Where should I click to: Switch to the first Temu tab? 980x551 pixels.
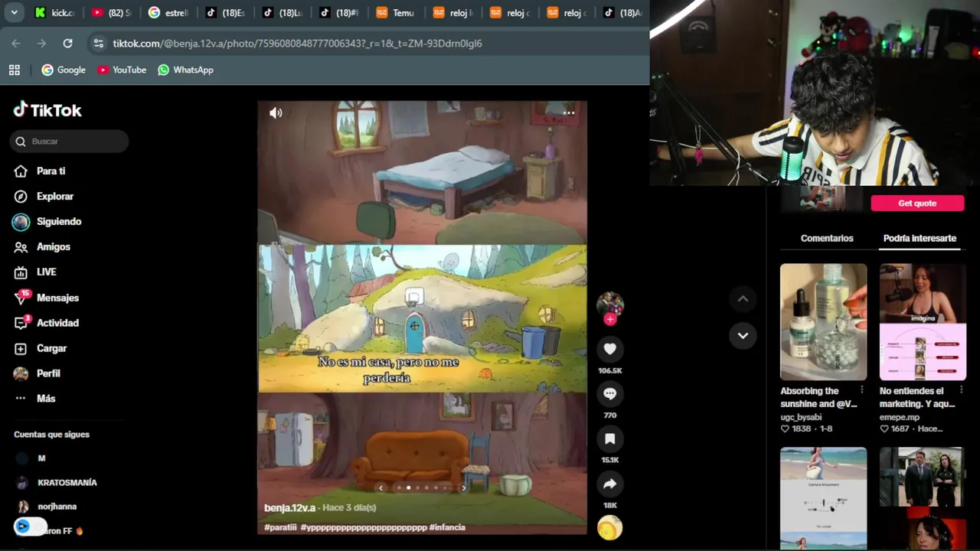click(396, 12)
